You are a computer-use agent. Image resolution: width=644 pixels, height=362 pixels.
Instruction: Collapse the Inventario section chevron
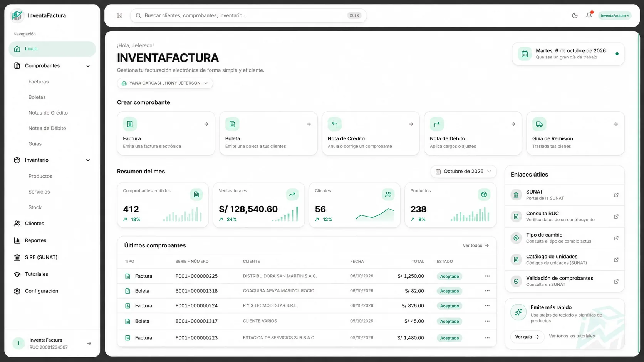[x=88, y=160]
